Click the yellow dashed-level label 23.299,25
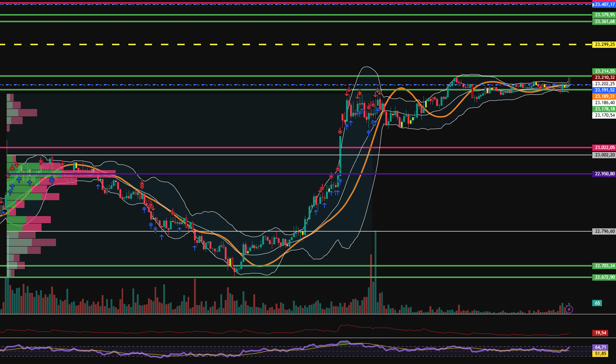The image size is (616, 364). click(x=603, y=44)
